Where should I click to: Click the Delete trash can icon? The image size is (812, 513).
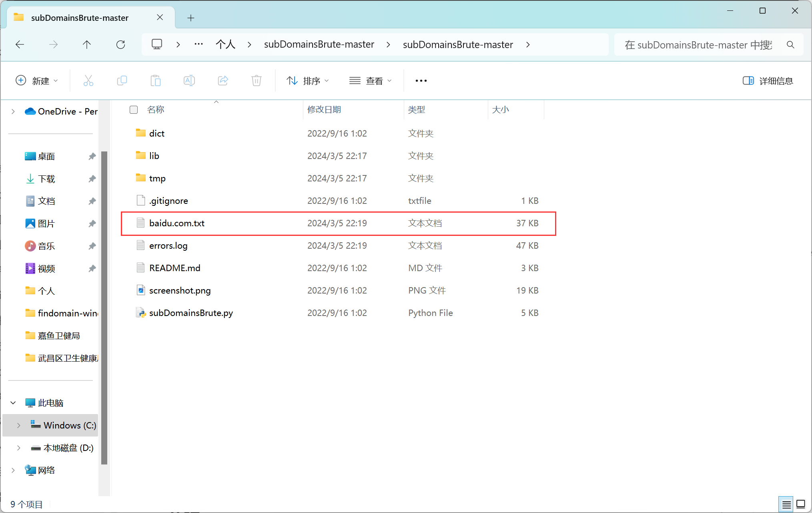pos(257,81)
